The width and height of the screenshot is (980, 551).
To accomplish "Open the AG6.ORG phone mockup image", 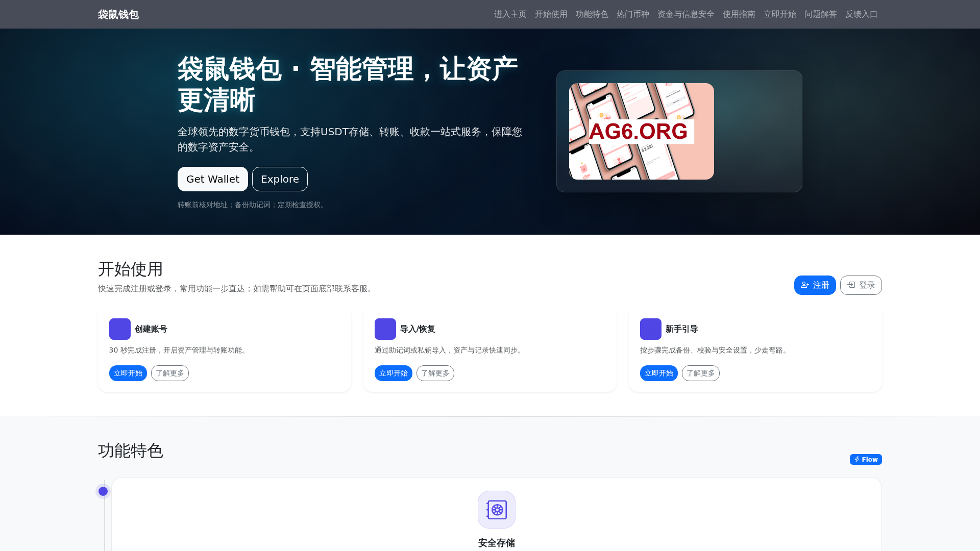I will click(x=641, y=131).
